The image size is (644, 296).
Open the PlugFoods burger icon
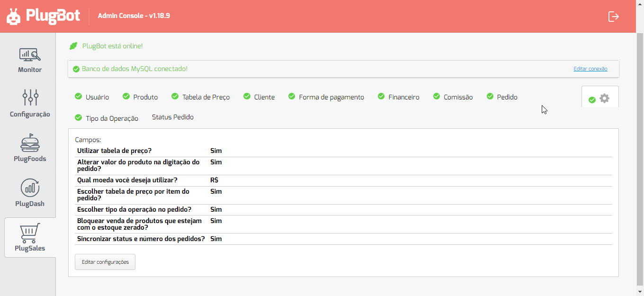(30, 142)
